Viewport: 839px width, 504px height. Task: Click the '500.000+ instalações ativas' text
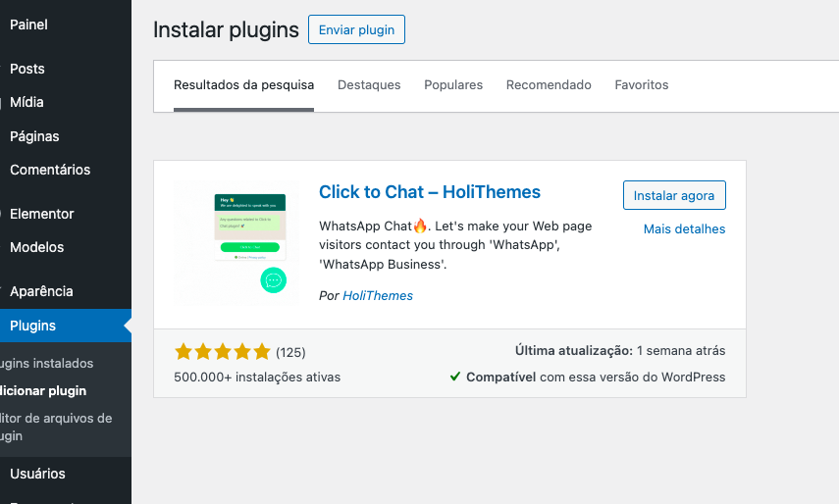(x=257, y=377)
